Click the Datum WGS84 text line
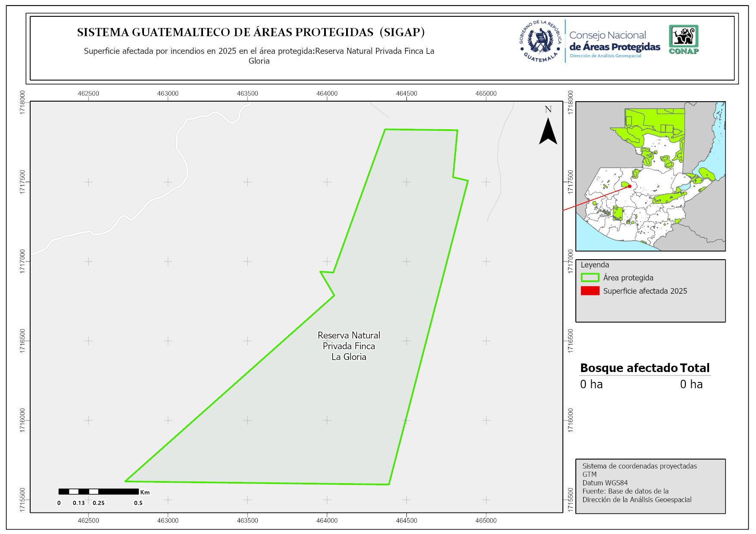 click(x=605, y=483)
